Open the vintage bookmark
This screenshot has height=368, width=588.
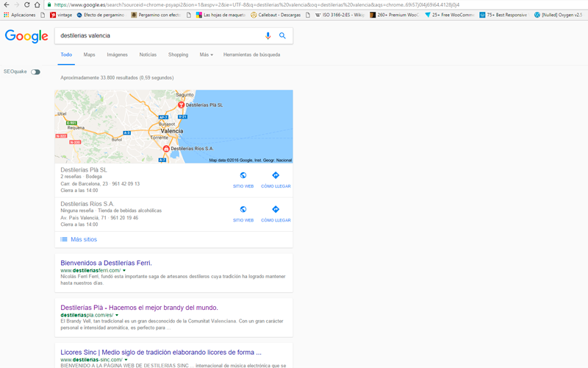pos(61,15)
